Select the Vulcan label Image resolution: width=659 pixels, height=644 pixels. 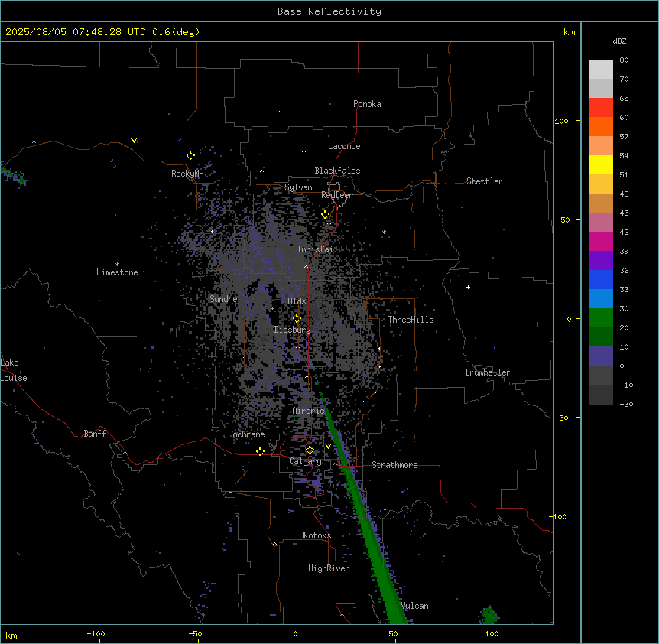[415, 606]
